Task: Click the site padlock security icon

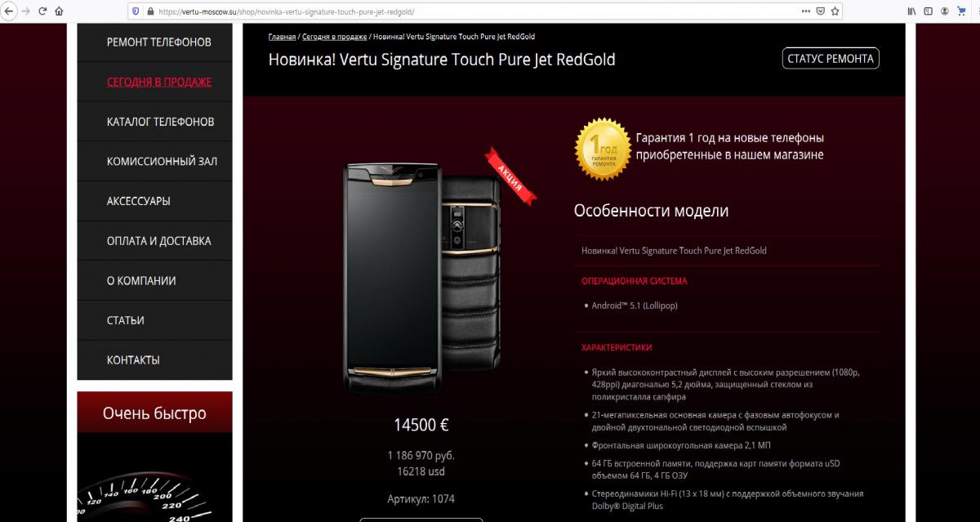Action: tap(149, 11)
